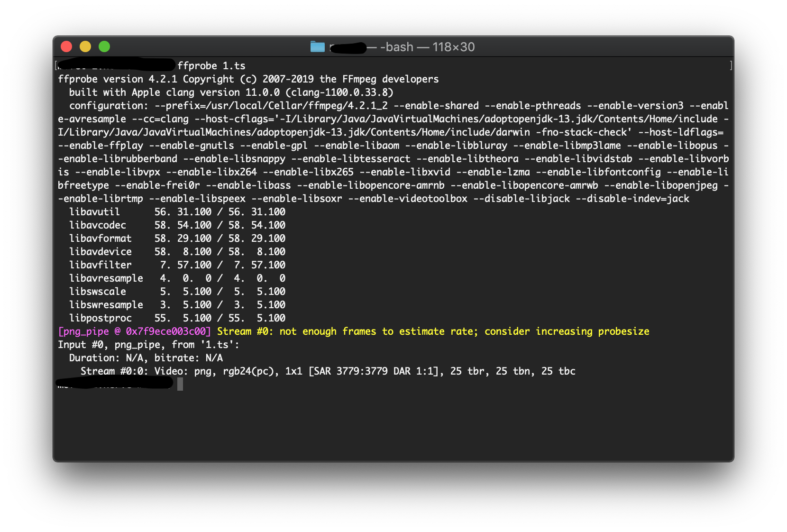Viewport: 787px width, 532px height.
Task: Click the 'libpostproc' library name
Action: [101, 318]
